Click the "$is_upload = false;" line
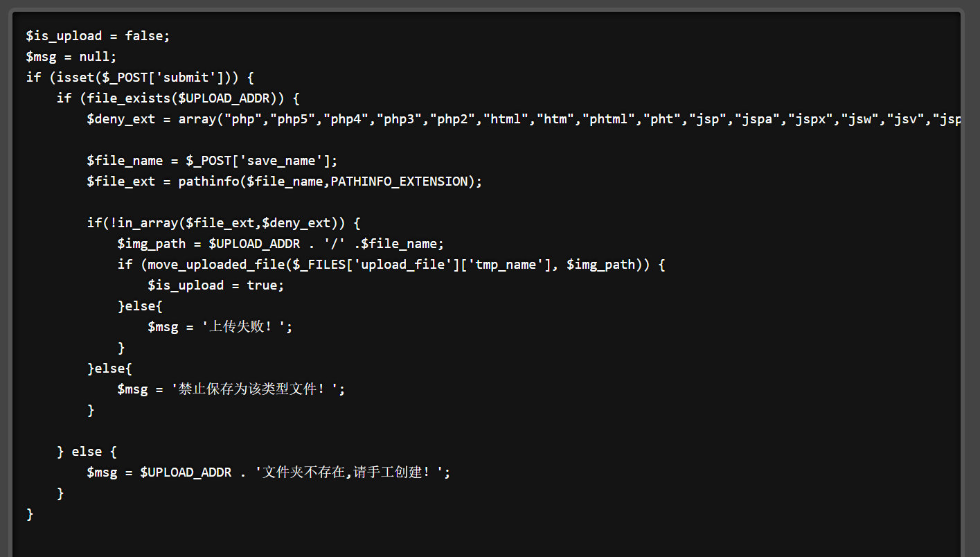 pos(98,36)
